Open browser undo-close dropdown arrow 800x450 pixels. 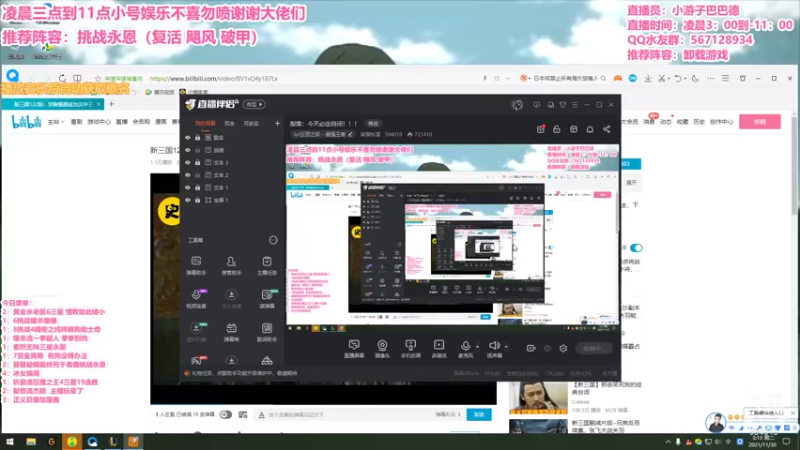(685, 79)
